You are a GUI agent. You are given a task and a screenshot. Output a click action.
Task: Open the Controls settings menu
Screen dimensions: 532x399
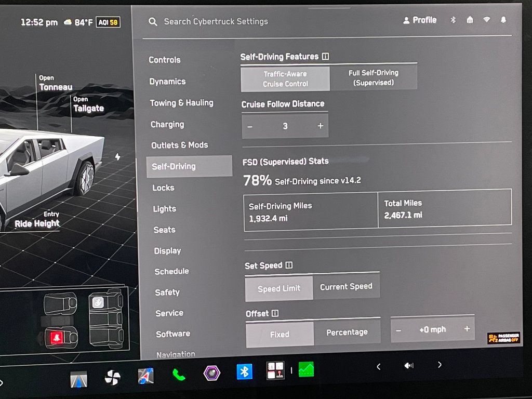click(165, 60)
